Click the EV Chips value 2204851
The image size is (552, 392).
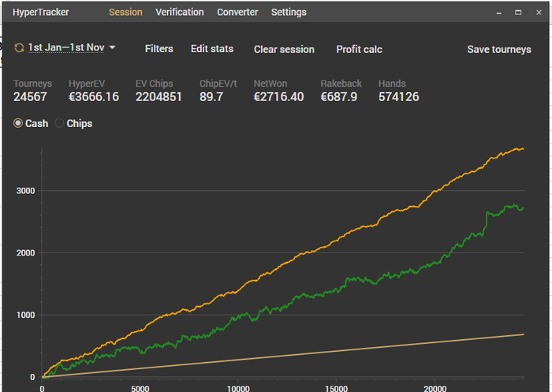(159, 97)
